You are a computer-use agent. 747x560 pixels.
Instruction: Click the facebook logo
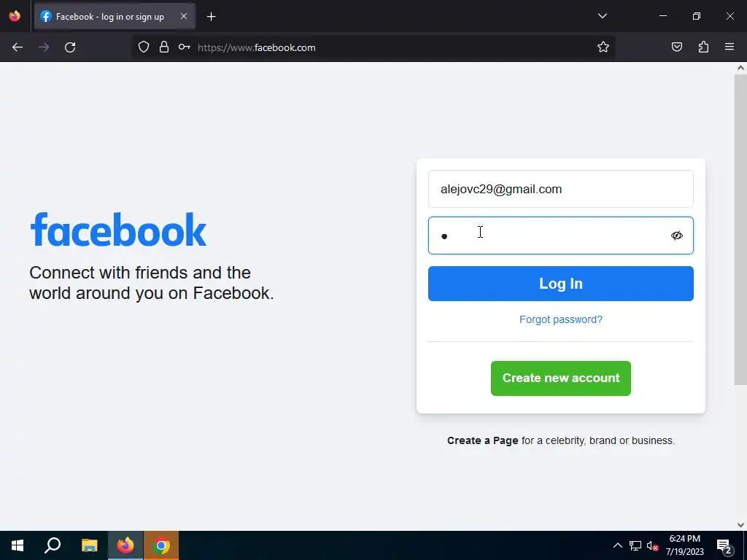click(118, 230)
